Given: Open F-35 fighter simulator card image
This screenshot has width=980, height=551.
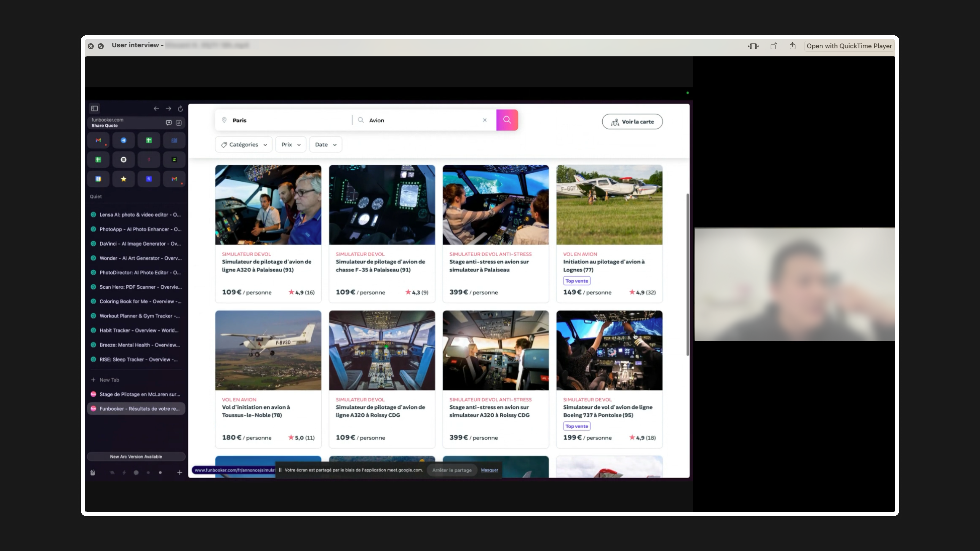Looking at the screenshot, I should coord(382,205).
